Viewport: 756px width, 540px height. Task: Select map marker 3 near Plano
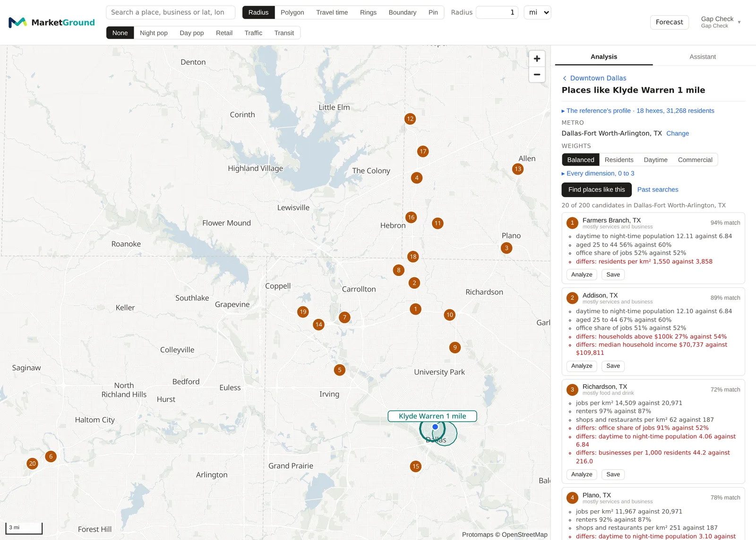(x=507, y=248)
